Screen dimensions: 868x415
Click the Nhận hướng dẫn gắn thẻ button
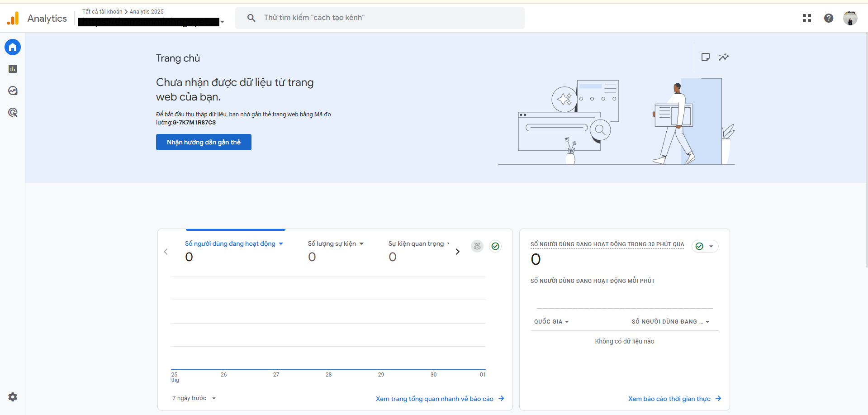[x=204, y=142]
